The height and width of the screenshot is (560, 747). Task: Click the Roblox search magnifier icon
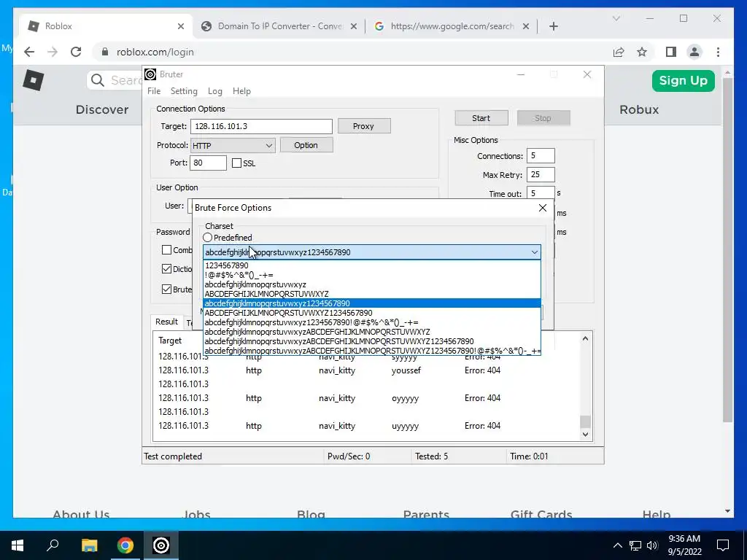point(97,80)
